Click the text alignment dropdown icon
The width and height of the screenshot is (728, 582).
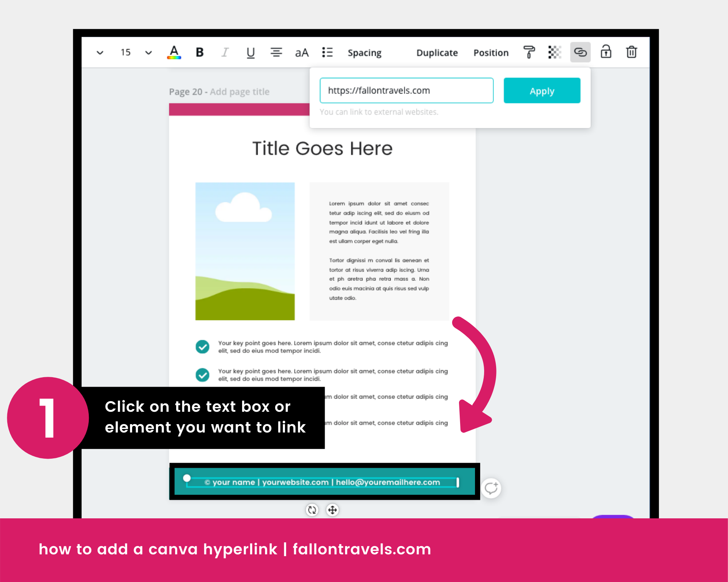[274, 53]
